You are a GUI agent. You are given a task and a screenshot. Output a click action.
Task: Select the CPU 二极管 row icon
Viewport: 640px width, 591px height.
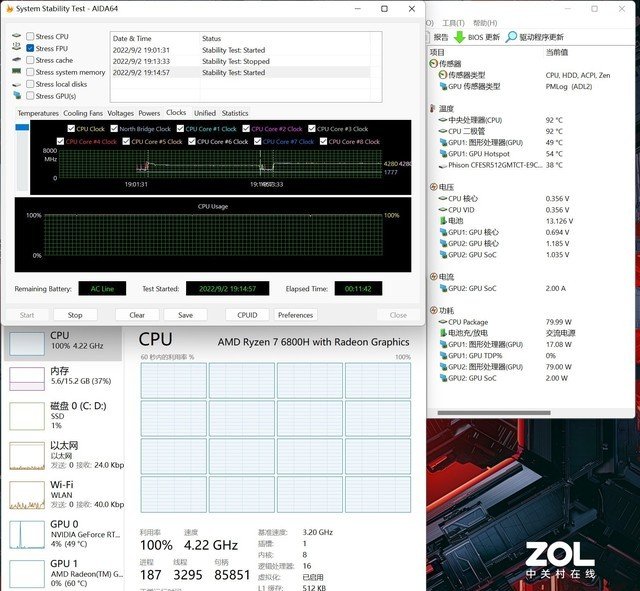(x=442, y=131)
